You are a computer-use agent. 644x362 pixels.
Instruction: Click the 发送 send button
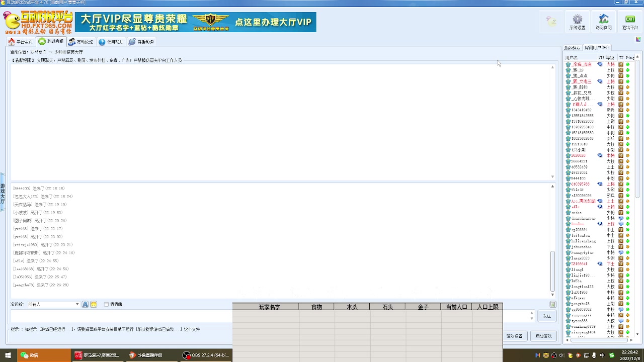coord(546,316)
